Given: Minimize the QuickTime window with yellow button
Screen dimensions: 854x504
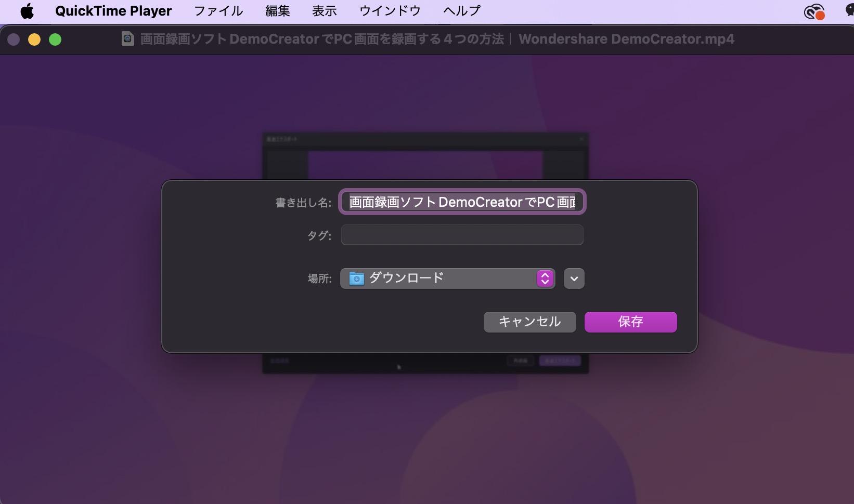Looking at the screenshot, I should coord(34,39).
